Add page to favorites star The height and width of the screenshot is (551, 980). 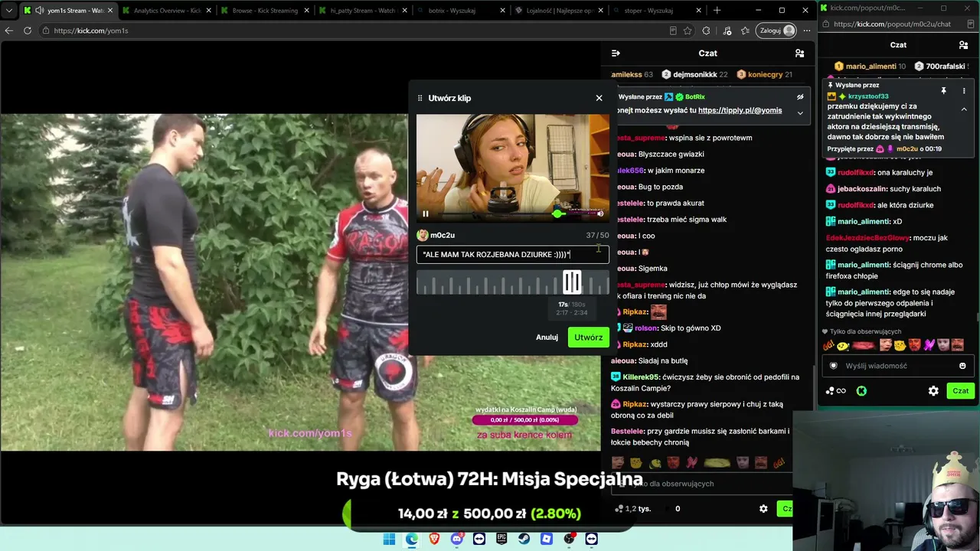pos(688,31)
